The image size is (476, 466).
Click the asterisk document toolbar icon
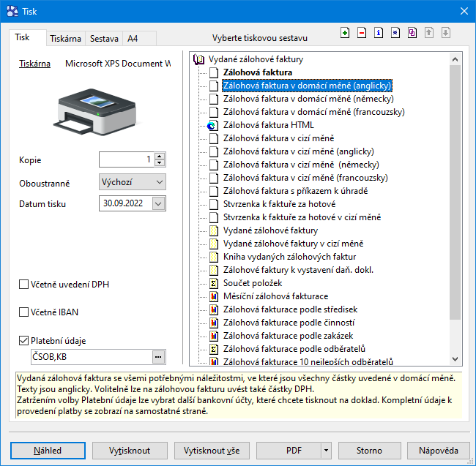395,33
